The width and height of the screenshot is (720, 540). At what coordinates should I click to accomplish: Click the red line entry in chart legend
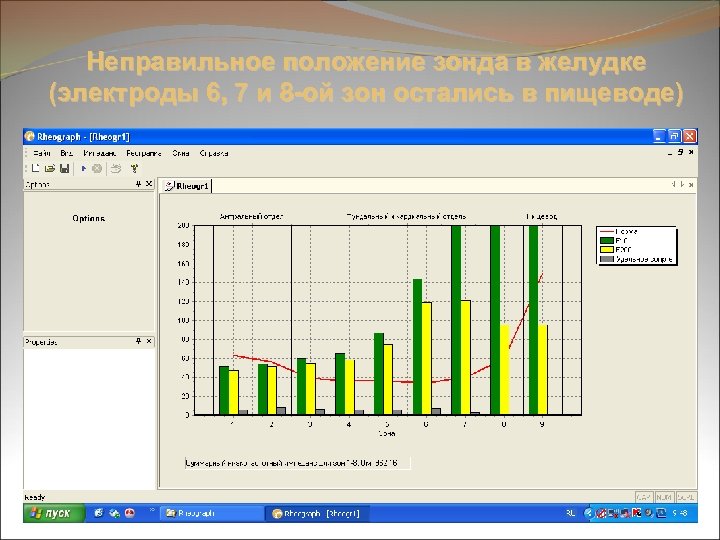[x=619, y=231]
